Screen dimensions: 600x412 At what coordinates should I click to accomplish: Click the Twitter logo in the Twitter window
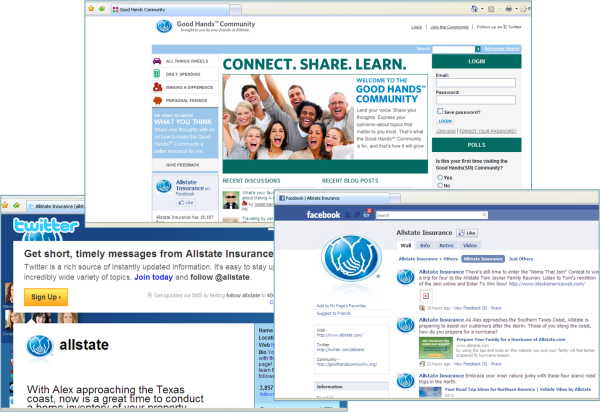[46, 226]
